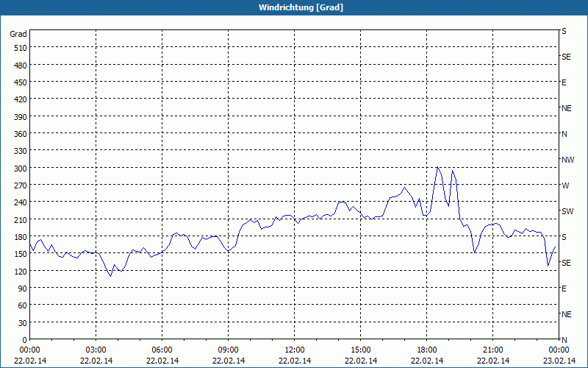The width and height of the screenshot is (588, 368).
Task: Click the Windrichtung [Grad] chart title
Action: pyautogui.click(x=301, y=7)
